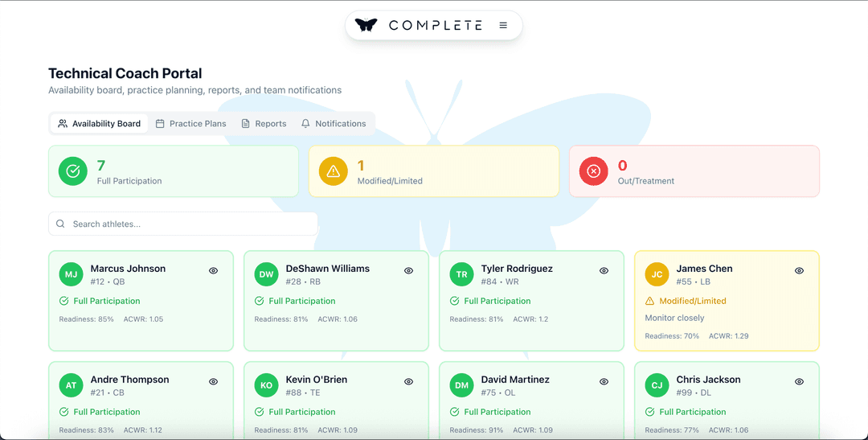Viewport: 868px width, 440px height.
Task: Click "#84 • WR" under Tyler Rodriguez
Action: tap(500, 282)
